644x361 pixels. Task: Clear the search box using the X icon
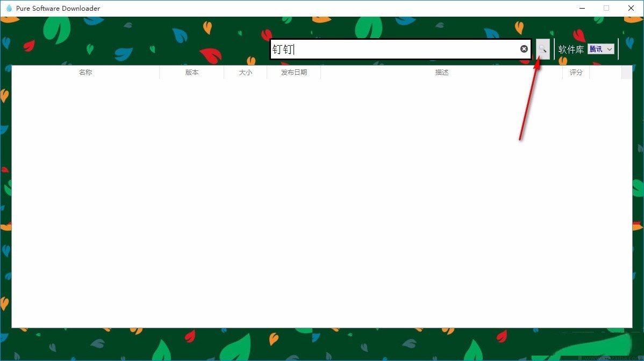click(524, 48)
